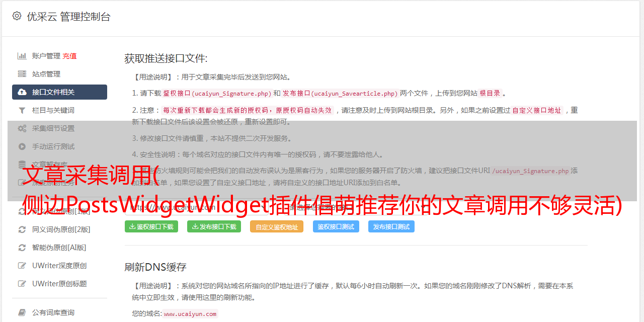Click the green 鉴权接口下载 button
This screenshot has width=644, height=322.
click(x=151, y=226)
